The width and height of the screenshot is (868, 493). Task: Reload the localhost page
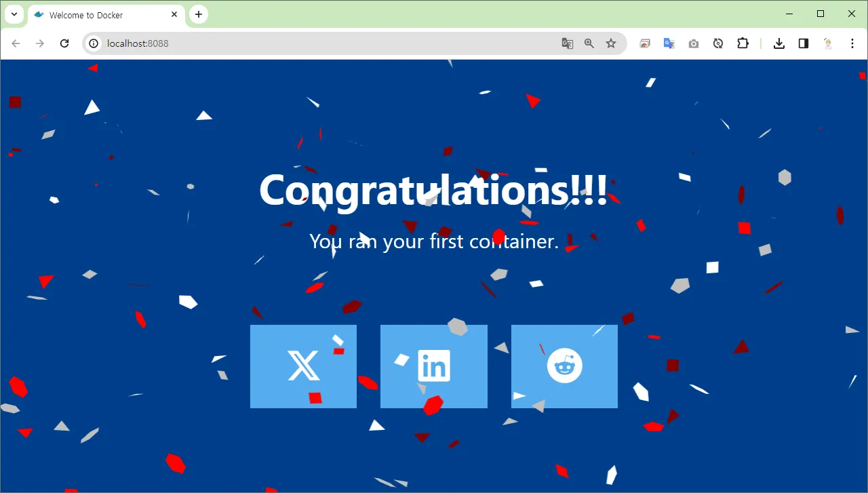coord(64,43)
